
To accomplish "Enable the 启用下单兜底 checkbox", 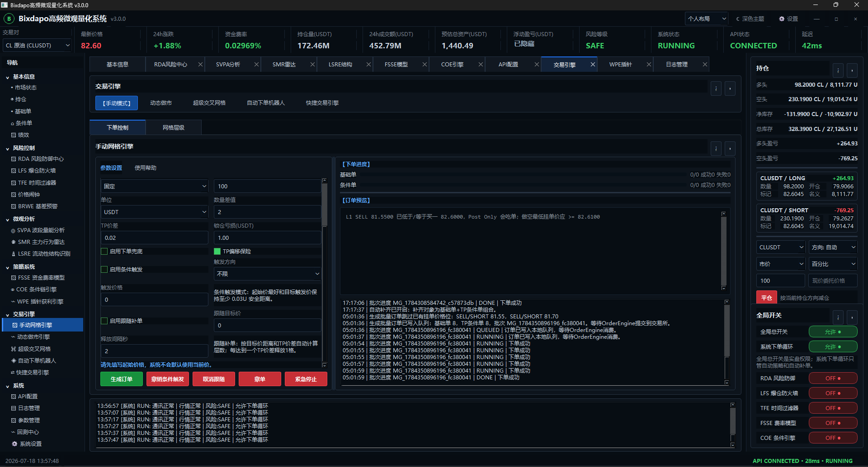I will point(104,251).
